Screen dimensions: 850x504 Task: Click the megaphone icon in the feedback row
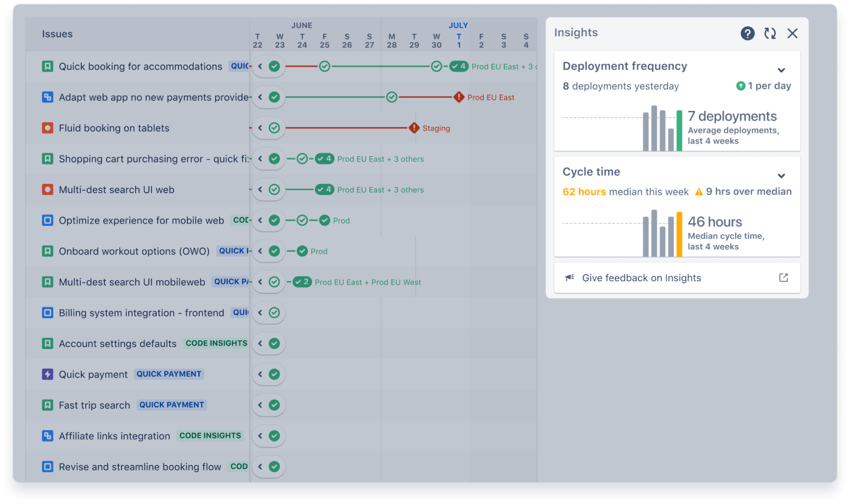pyautogui.click(x=569, y=277)
